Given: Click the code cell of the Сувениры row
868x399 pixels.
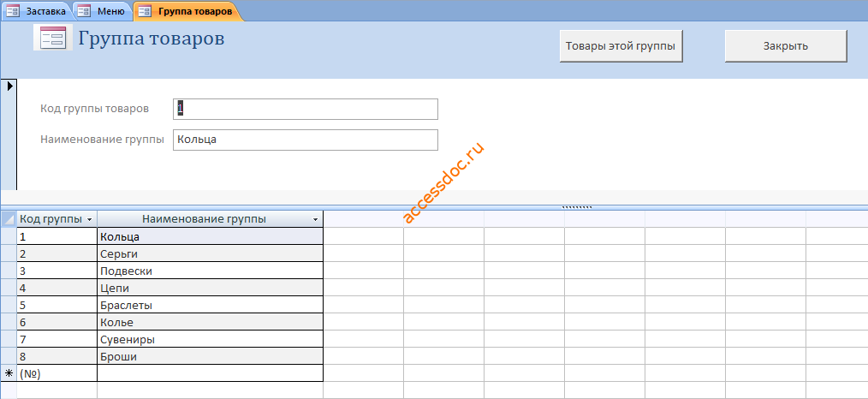Looking at the screenshot, I should click(x=57, y=340).
